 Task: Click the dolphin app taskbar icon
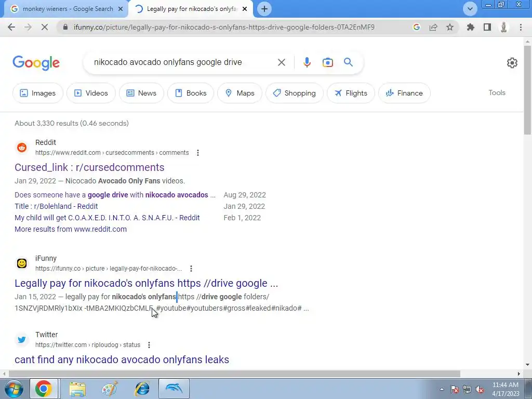click(174, 389)
